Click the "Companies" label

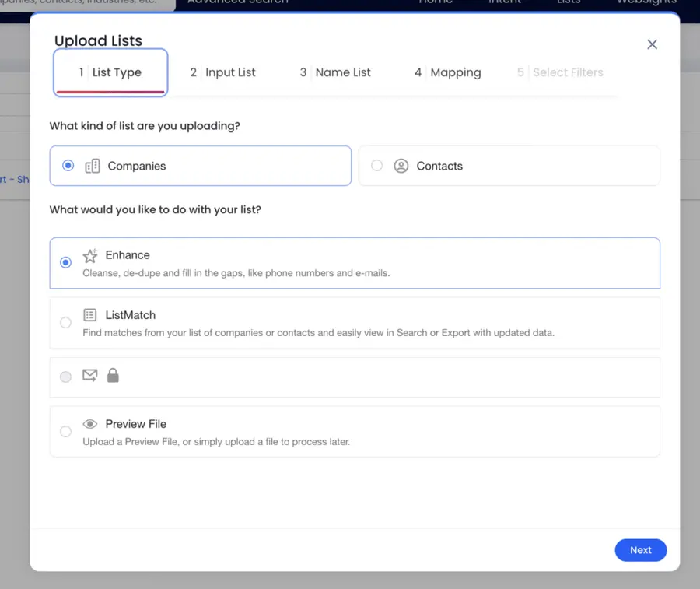[x=137, y=166]
